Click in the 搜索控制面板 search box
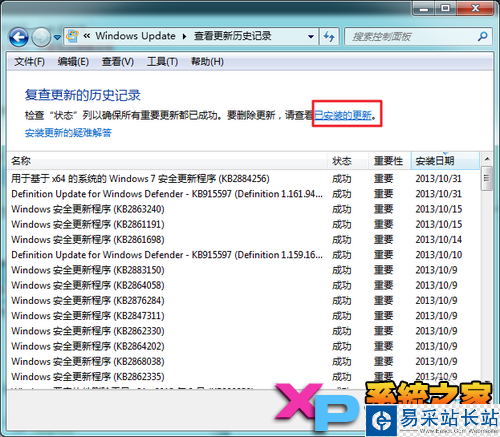Viewport: 500px width, 437px height. (x=412, y=36)
